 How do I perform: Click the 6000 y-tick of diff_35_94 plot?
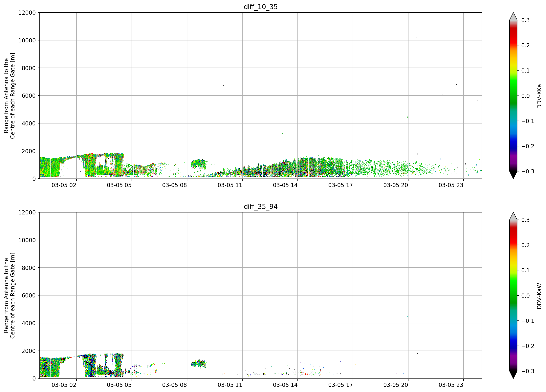pos(29,296)
